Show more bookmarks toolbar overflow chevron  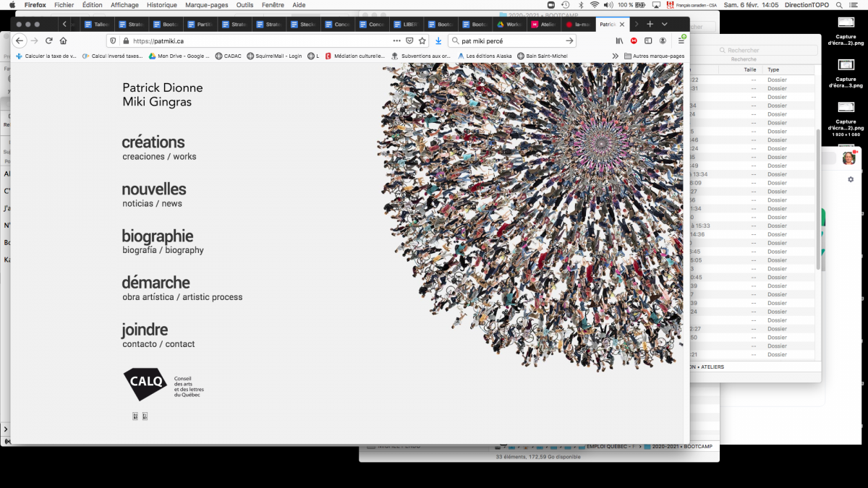coord(615,56)
